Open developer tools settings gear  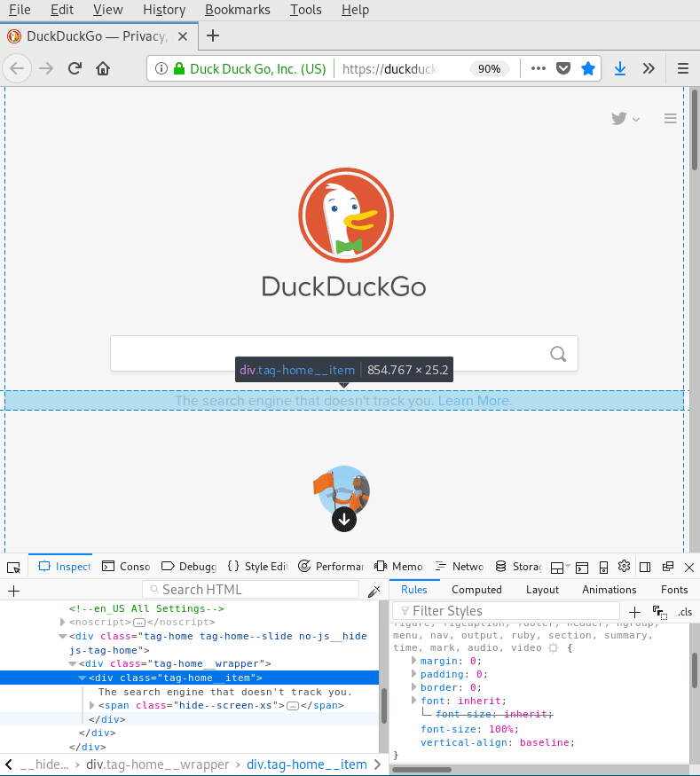point(625,566)
